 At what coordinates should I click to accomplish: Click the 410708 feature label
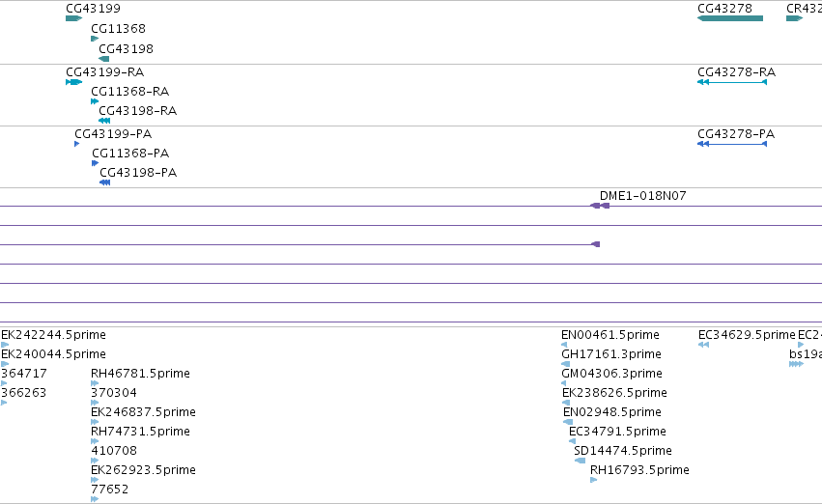pyautogui.click(x=114, y=451)
